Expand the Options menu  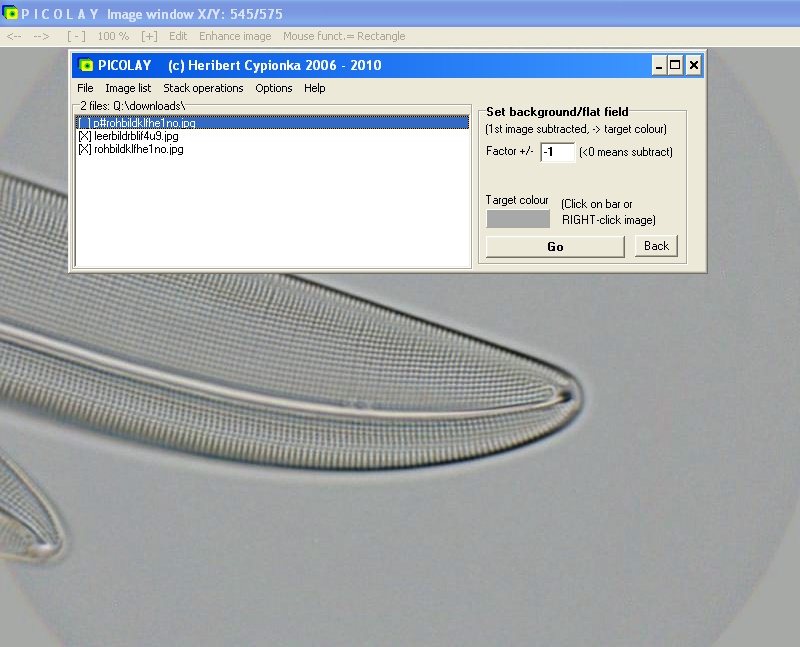[x=273, y=88]
